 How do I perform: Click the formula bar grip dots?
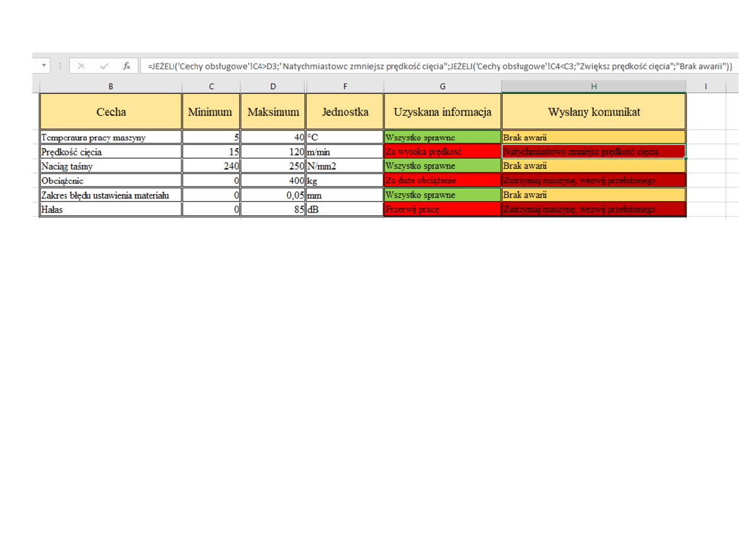(x=60, y=66)
